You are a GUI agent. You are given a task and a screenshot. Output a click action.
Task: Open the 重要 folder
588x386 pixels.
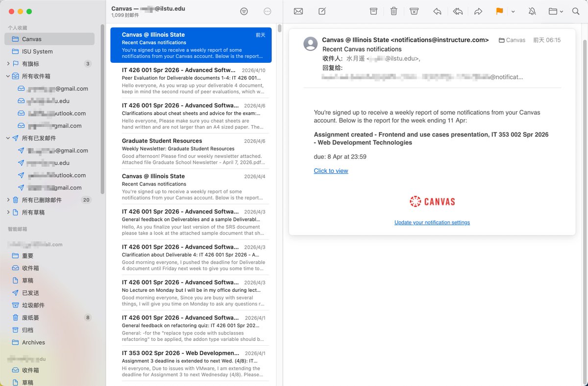point(49,256)
